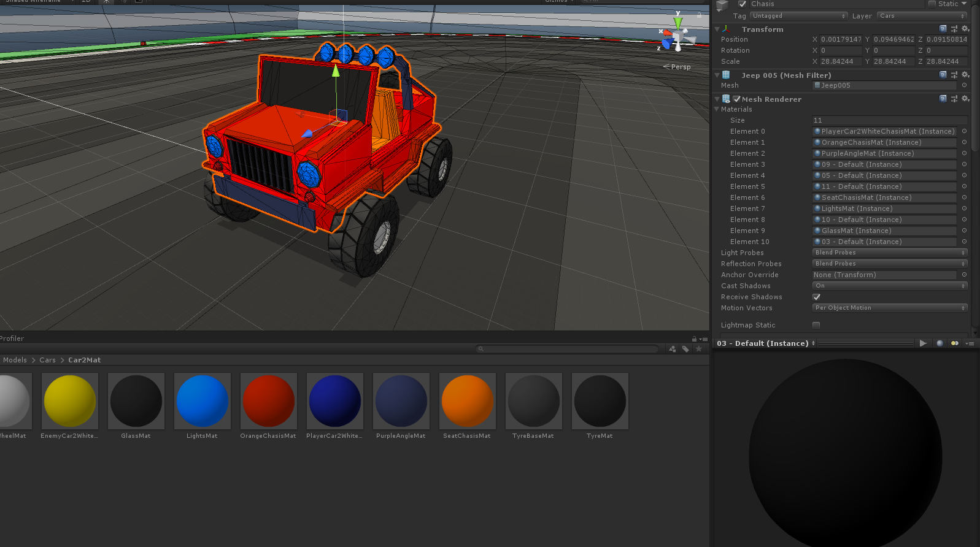This screenshot has width=980, height=547.
Task: Open the Layer dropdown showing Cars
Action: tap(922, 16)
